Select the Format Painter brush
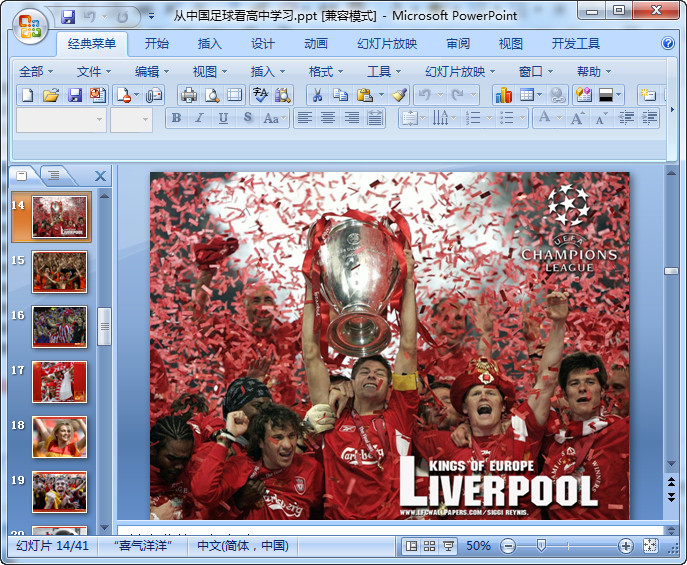The image size is (687, 565). click(399, 95)
